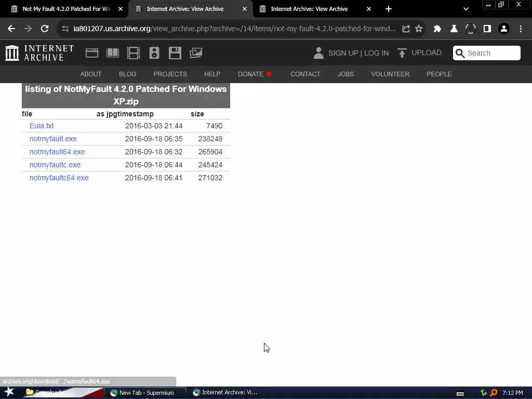The image size is (532, 399).
Task: Close the third Internet Archive tab
Action: 369,9
